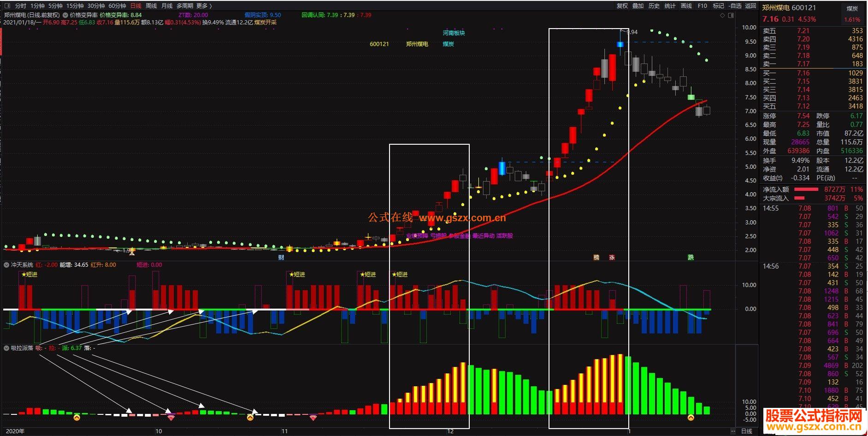
Task: Click the tick row with volume 4869
Action: click(x=813, y=365)
